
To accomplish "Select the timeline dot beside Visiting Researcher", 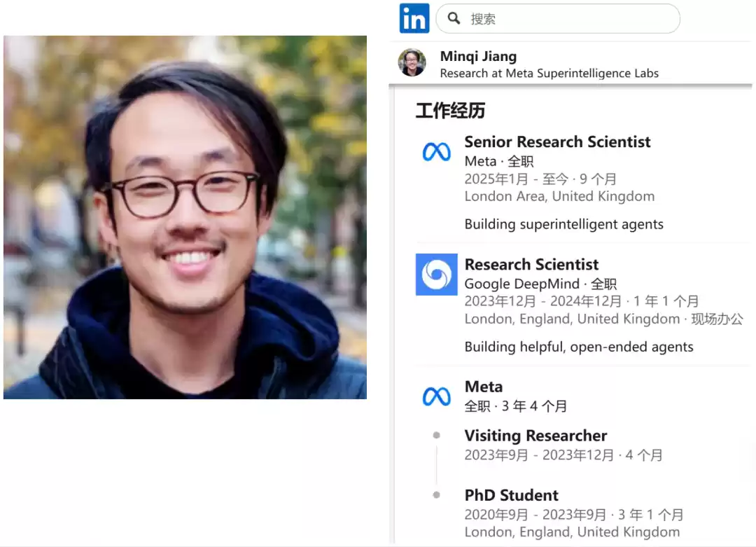I will (x=437, y=436).
